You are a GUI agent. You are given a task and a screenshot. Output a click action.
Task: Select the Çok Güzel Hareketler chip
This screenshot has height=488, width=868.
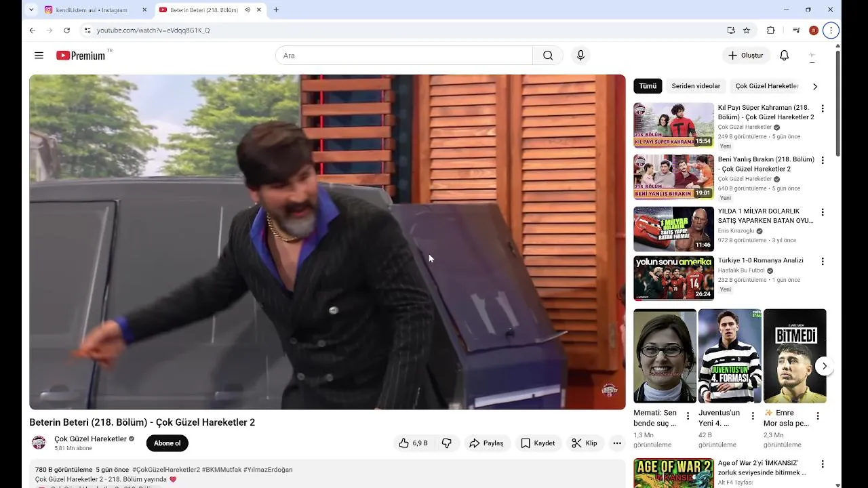pyautogui.click(x=767, y=86)
